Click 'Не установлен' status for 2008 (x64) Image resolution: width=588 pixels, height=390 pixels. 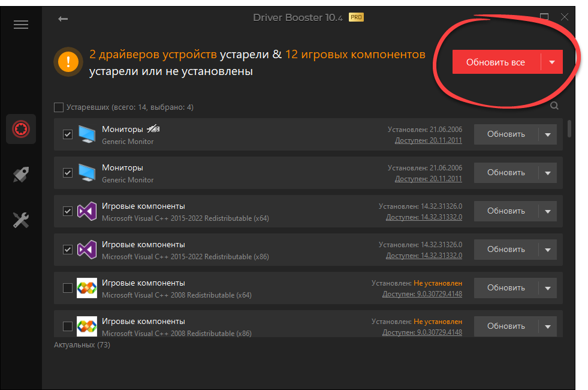click(438, 283)
